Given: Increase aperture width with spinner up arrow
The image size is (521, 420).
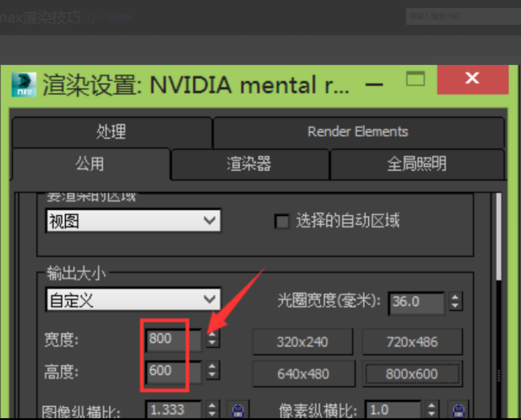Looking at the screenshot, I should pyautogui.click(x=455, y=297).
